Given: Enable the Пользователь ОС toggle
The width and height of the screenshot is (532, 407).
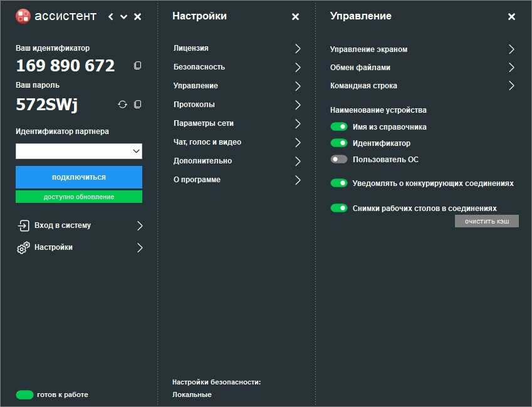Looking at the screenshot, I should pyautogui.click(x=339, y=159).
